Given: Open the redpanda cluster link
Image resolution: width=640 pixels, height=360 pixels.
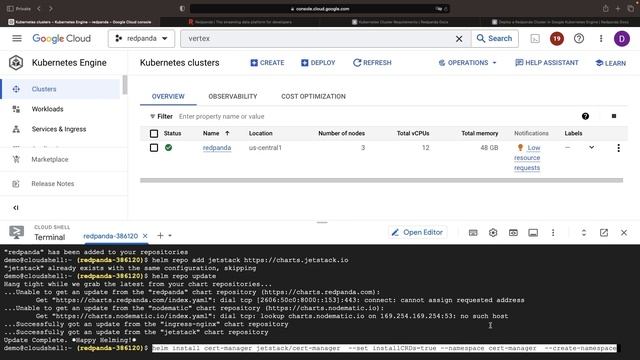Looking at the screenshot, I should click(x=217, y=148).
